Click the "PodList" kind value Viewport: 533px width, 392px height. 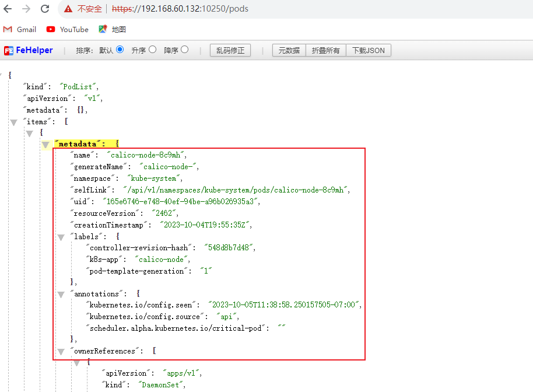[78, 87]
